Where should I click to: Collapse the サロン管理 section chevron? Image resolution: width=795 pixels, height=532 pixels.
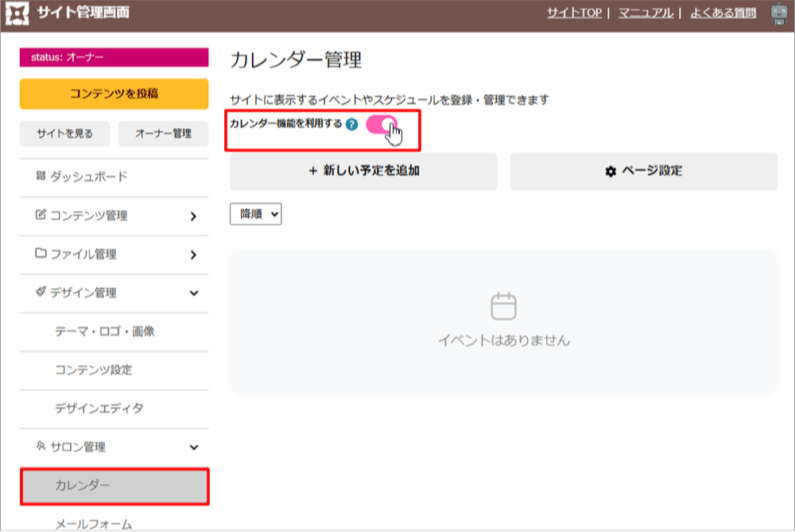[x=193, y=448]
